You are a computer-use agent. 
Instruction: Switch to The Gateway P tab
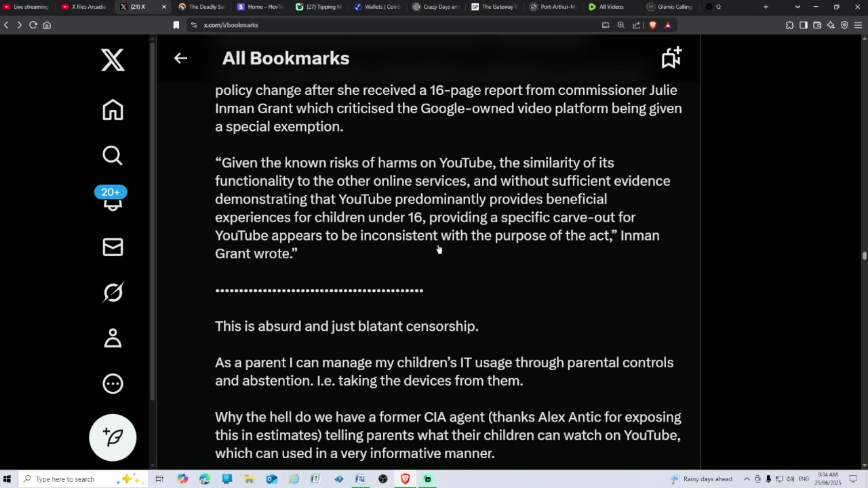click(495, 7)
